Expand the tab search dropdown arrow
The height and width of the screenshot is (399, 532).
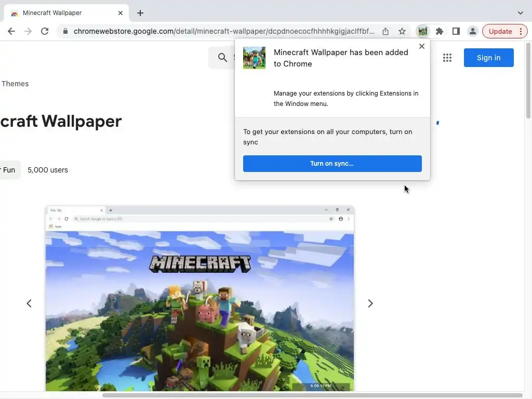tap(521, 13)
